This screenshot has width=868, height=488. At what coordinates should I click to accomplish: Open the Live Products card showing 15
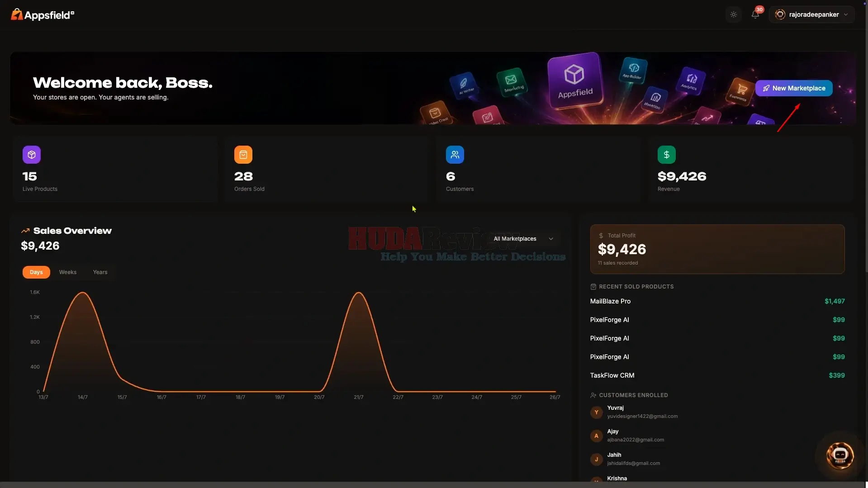click(x=115, y=169)
